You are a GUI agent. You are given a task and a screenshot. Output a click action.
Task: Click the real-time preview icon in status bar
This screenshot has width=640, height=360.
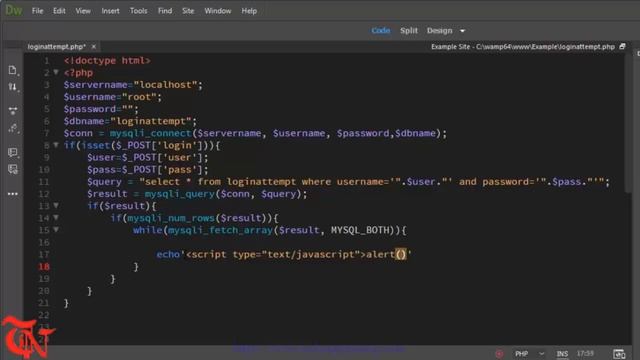point(619,353)
